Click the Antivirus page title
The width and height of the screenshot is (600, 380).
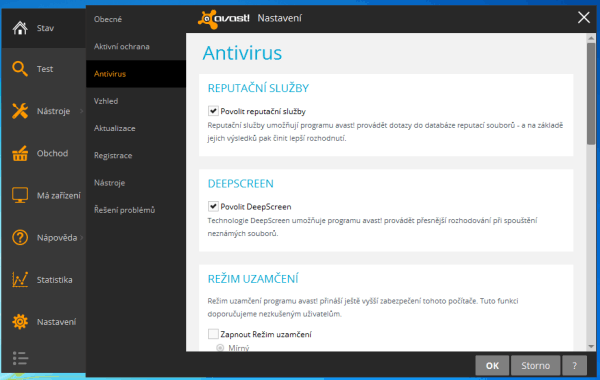242,53
